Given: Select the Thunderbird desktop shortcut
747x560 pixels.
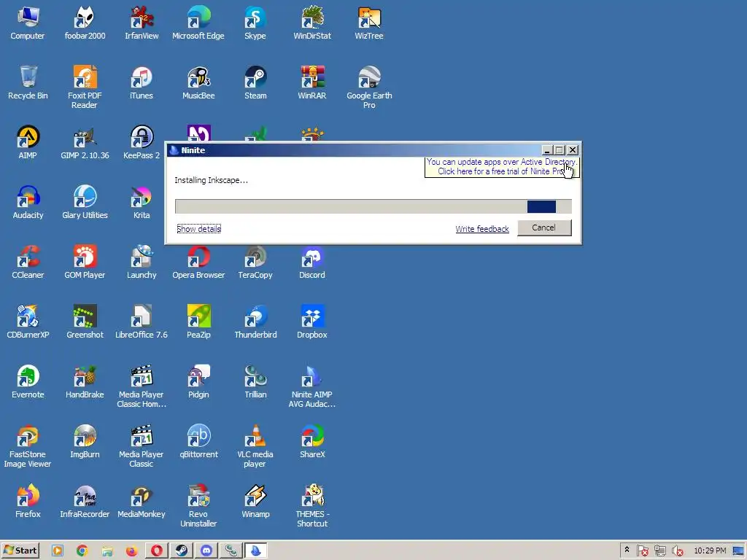Looking at the screenshot, I should (x=255, y=322).
